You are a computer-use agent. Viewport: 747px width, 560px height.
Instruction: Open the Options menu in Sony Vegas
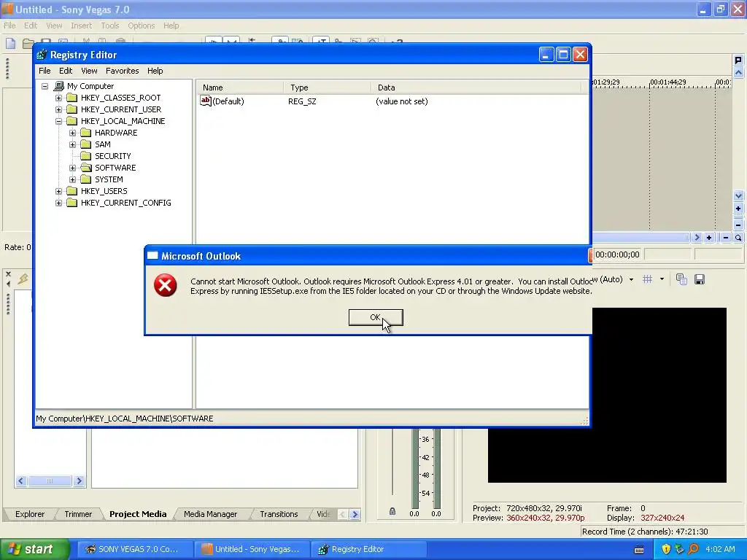(141, 26)
